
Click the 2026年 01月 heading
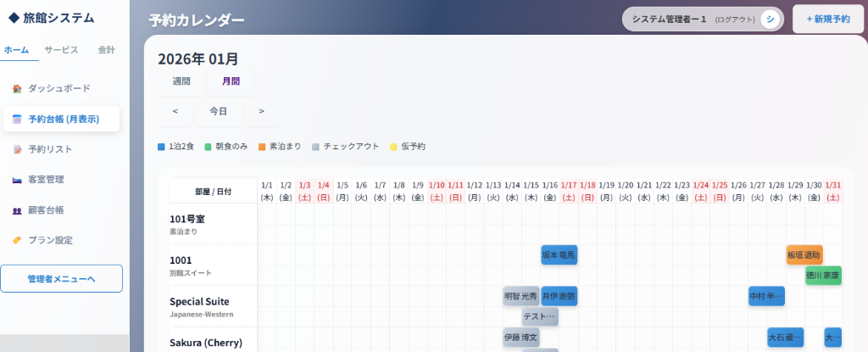click(x=198, y=59)
